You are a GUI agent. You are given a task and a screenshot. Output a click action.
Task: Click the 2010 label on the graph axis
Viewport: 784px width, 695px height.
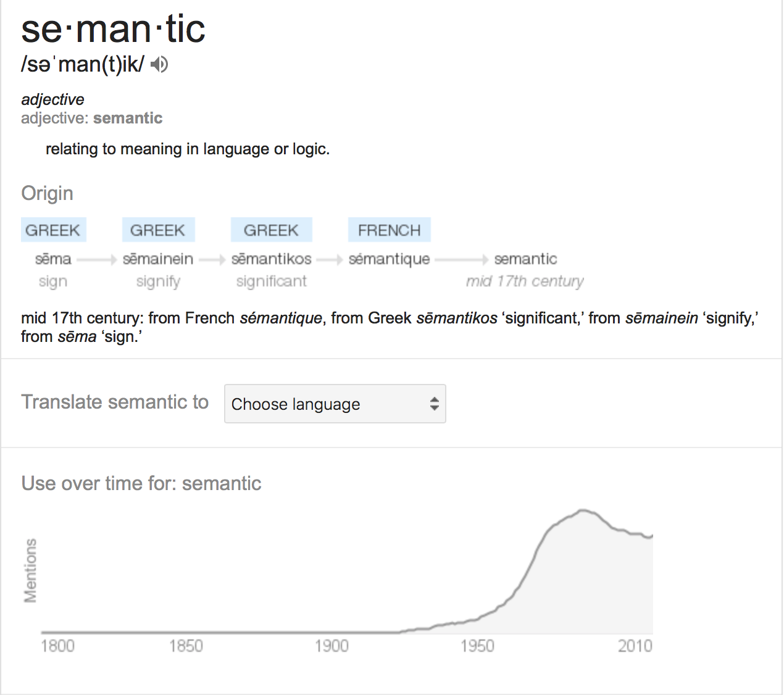coord(635,646)
